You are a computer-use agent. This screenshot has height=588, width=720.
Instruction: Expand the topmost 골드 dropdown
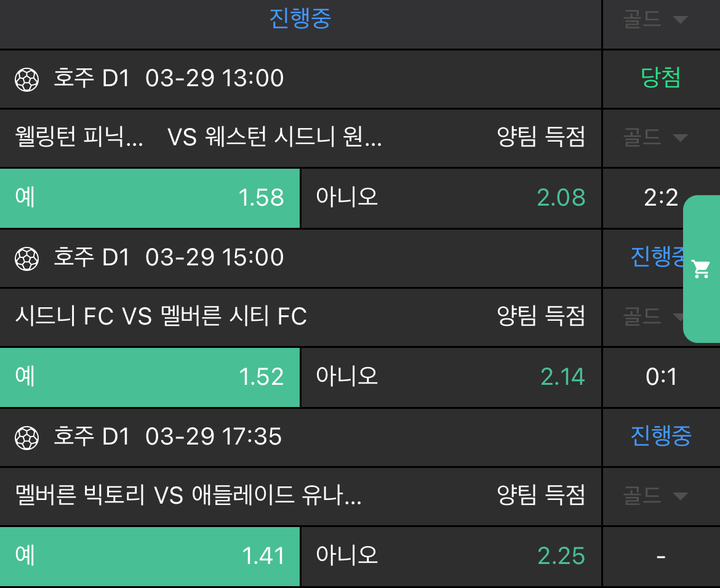655,20
